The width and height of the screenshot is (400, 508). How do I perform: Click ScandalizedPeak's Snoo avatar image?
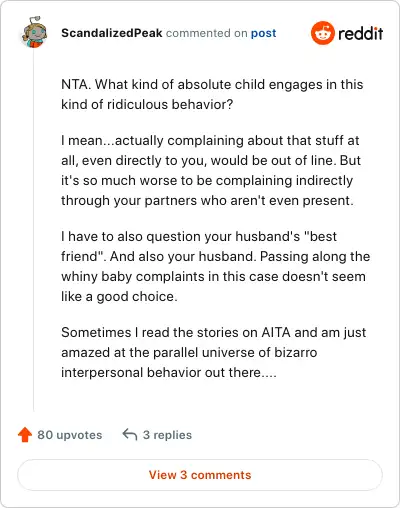coord(34,32)
